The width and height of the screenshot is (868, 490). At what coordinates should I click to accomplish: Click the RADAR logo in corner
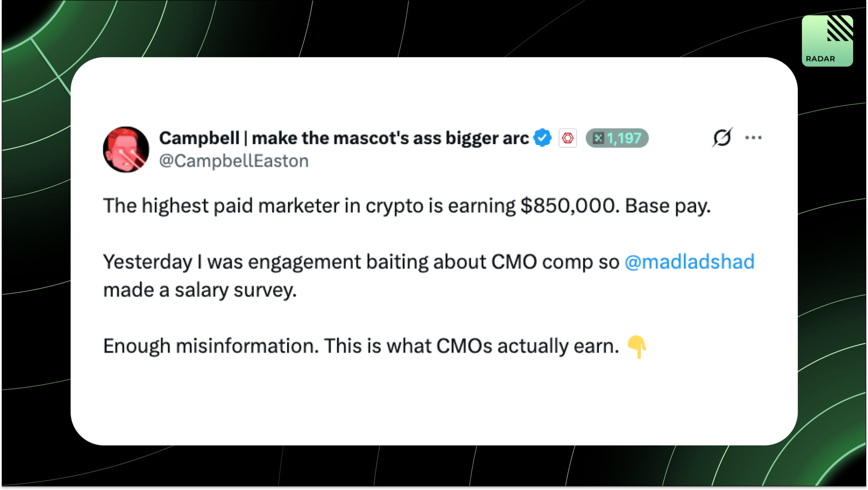coord(827,41)
